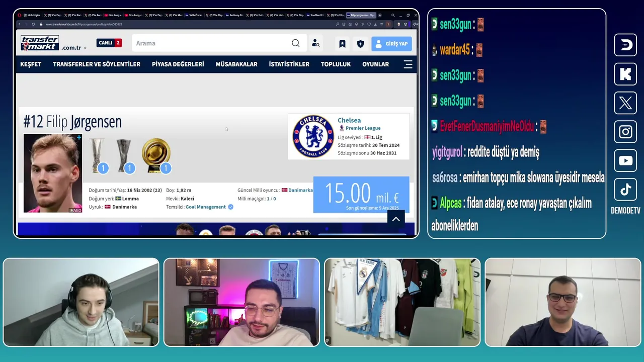
Task: Click the heart favorites icon in browser toolbar
Action: point(369,24)
